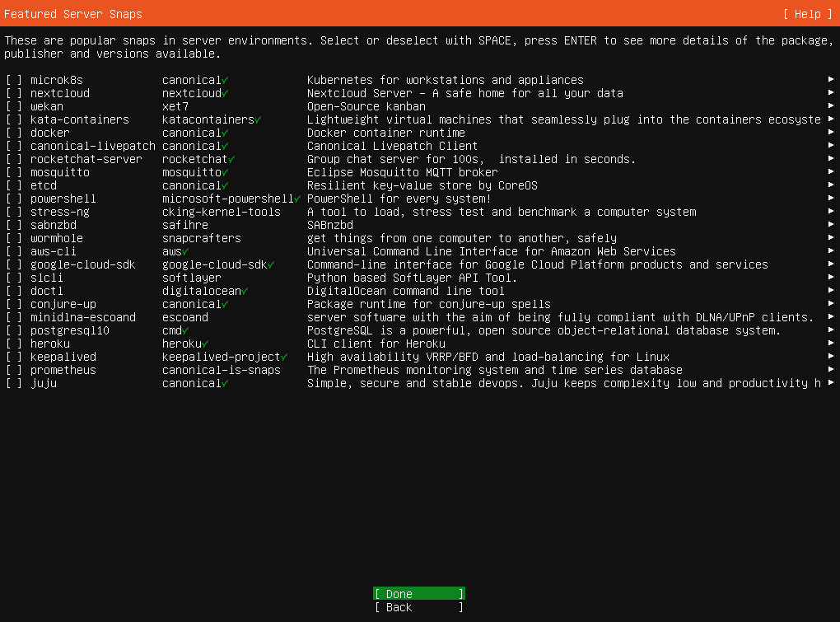Image resolution: width=840 pixels, height=622 pixels.
Task: Click verified checkmark beside katacontainers publisher
Action: click(259, 120)
